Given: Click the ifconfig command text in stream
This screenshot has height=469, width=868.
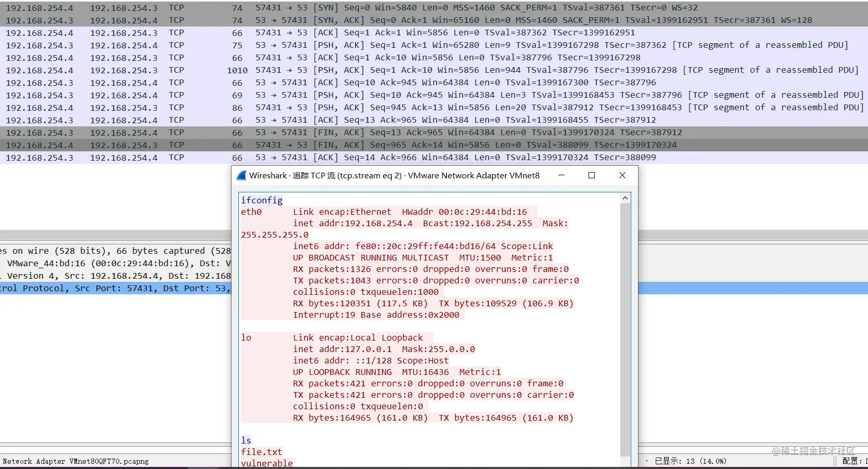Looking at the screenshot, I should tap(262, 200).
